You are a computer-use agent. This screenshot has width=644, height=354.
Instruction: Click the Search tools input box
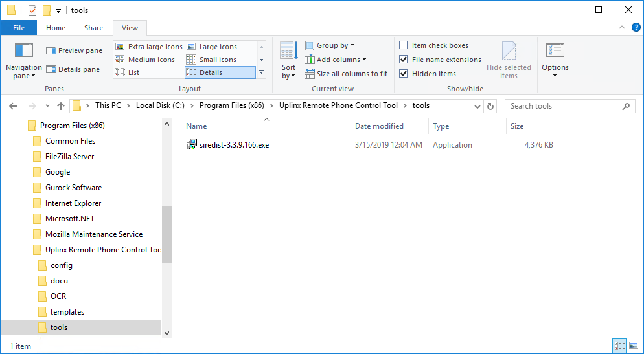pyautogui.click(x=562, y=106)
